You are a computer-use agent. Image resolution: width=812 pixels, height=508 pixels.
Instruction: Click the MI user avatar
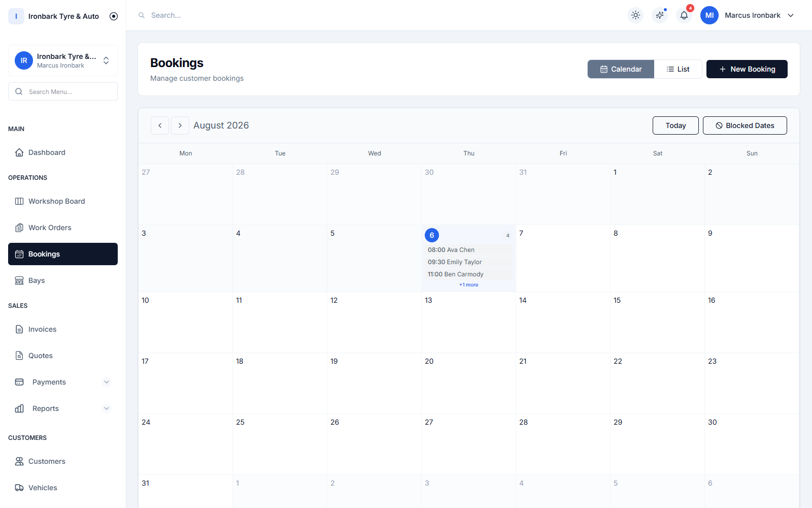pyautogui.click(x=709, y=15)
